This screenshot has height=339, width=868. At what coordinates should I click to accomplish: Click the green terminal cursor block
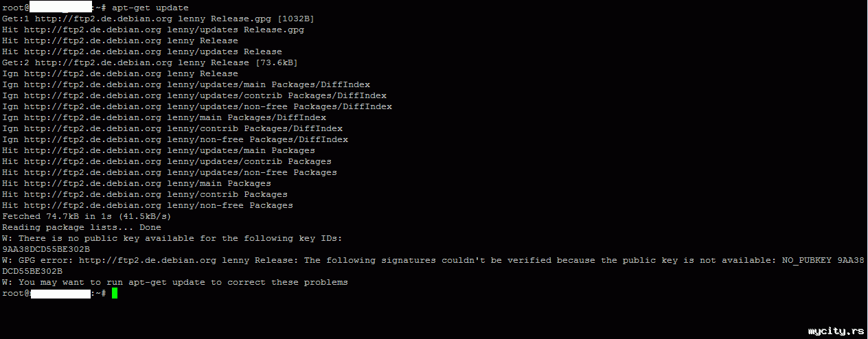(x=115, y=294)
